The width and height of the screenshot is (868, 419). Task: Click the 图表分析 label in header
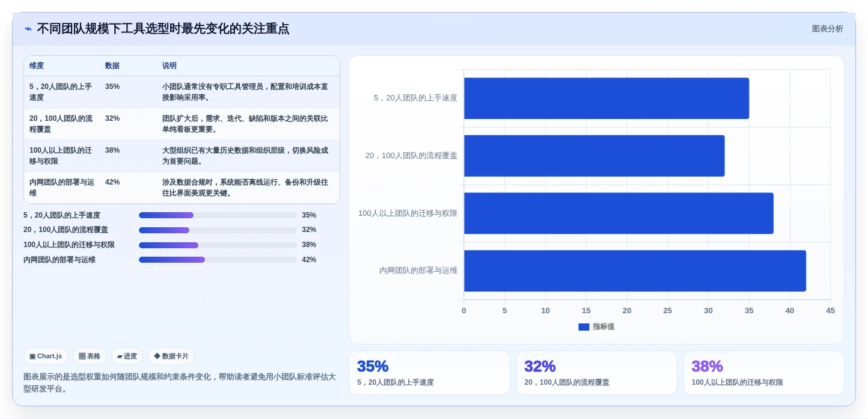coord(827,29)
